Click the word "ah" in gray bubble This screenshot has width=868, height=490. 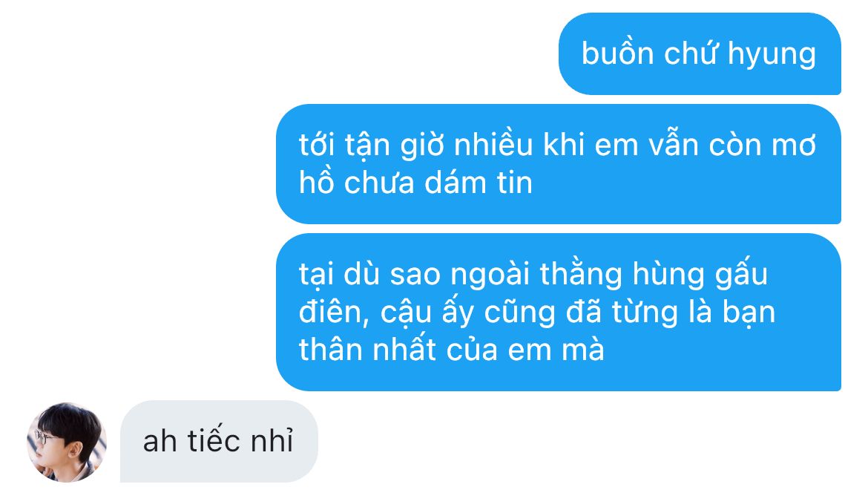160,441
